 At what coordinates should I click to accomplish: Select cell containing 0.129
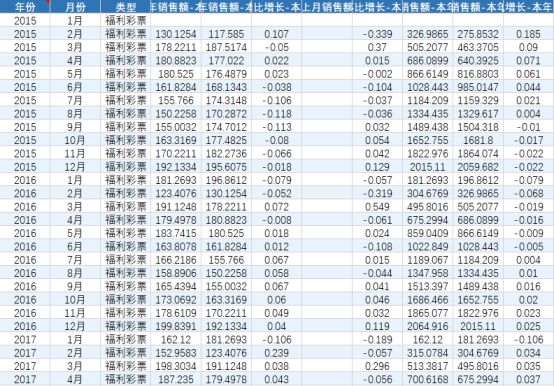(x=377, y=167)
